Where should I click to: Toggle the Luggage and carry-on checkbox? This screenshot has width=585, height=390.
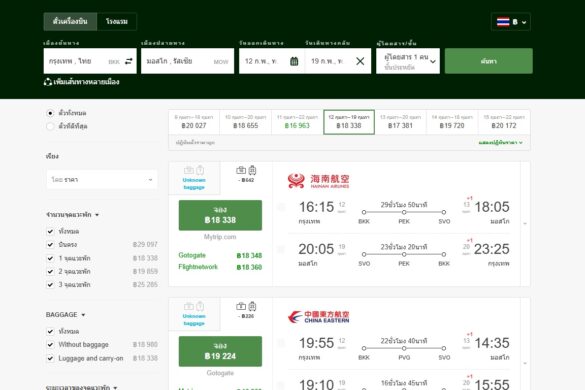point(50,358)
